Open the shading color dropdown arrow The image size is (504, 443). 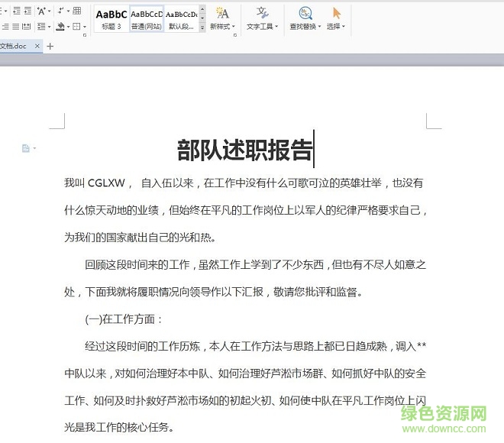click(x=68, y=27)
